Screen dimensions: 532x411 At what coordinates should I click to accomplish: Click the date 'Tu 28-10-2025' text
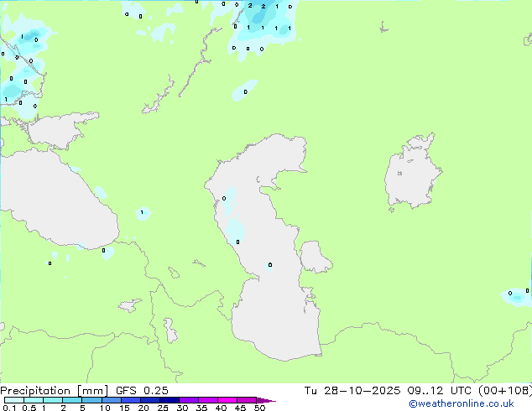(352, 391)
